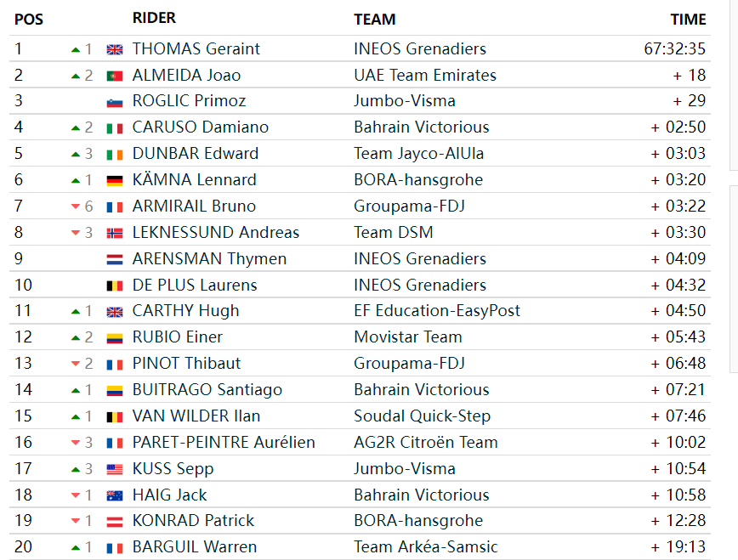Click the Slovenian flag beside ROGLIC Primoz
Image resolution: width=738 pixels, height=560 pixels.
[115, 102]
